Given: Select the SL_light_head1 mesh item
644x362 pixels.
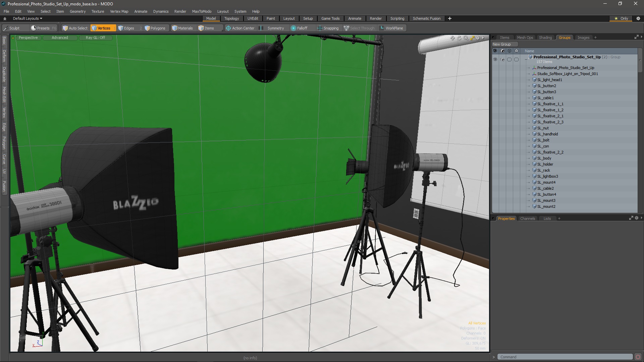Looking at the screenshot, I should click(x=549, y=80).
